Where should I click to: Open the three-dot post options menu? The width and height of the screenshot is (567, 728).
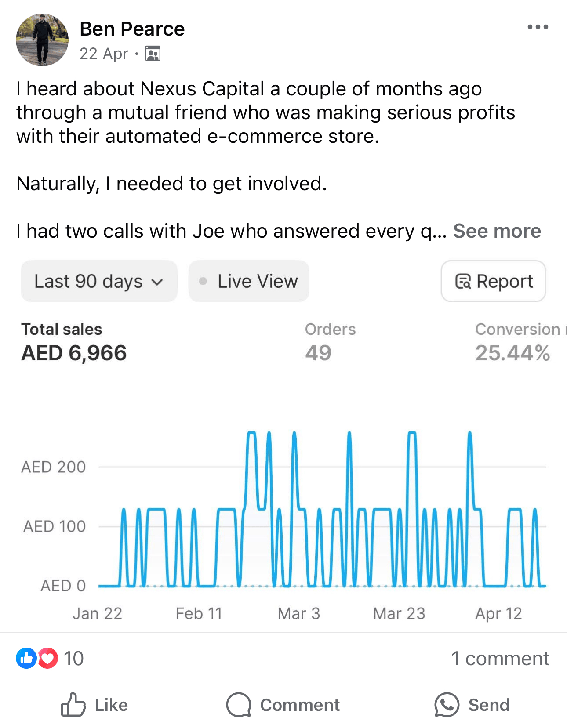538,27
